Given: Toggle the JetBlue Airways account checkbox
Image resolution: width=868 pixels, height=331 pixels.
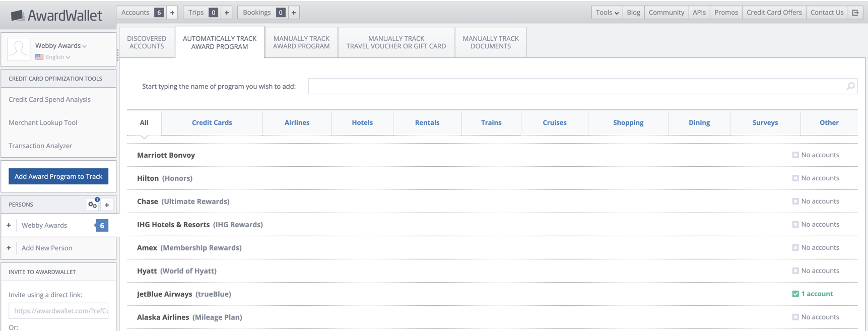Looking at the screenshot, I should coord(795,294).
